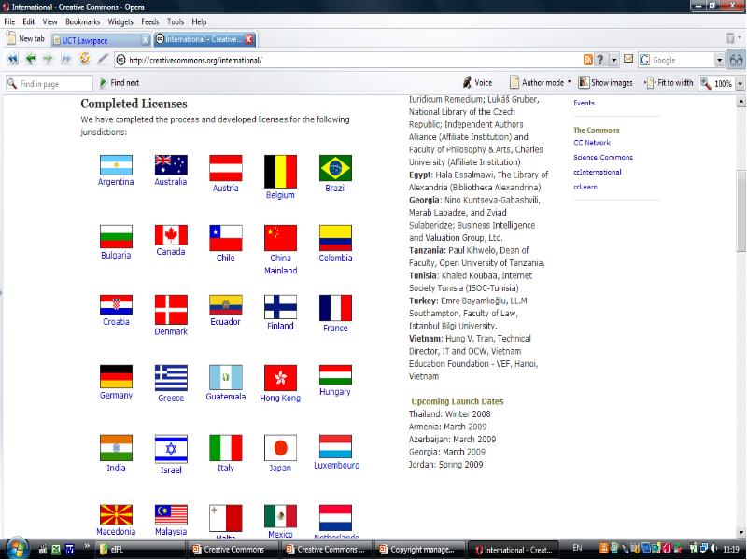Open the Windows Start orb
747x560 pixels.
click(x=17, y=548)
